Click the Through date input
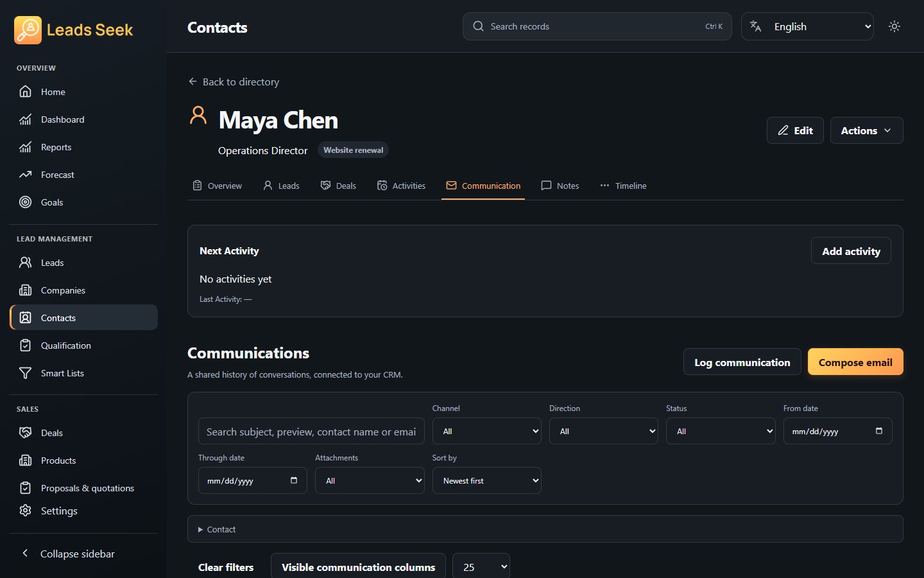 (x=252, y=480)
